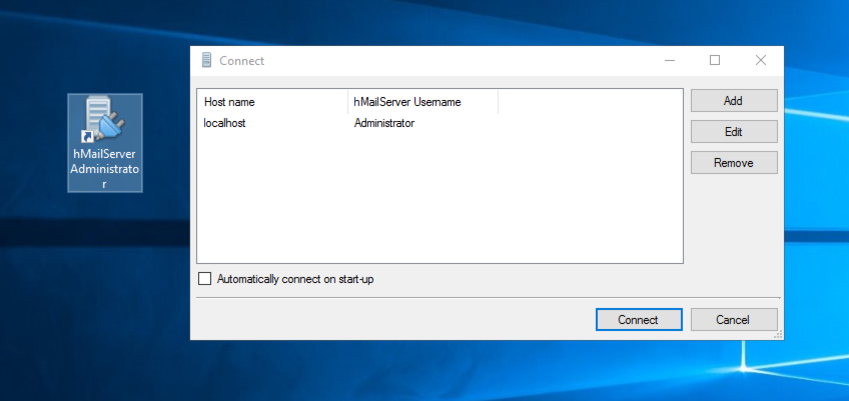Enable Automatically connect on start-up checkbox
Screen dimensions: 849x401
(x=205, y=279)
